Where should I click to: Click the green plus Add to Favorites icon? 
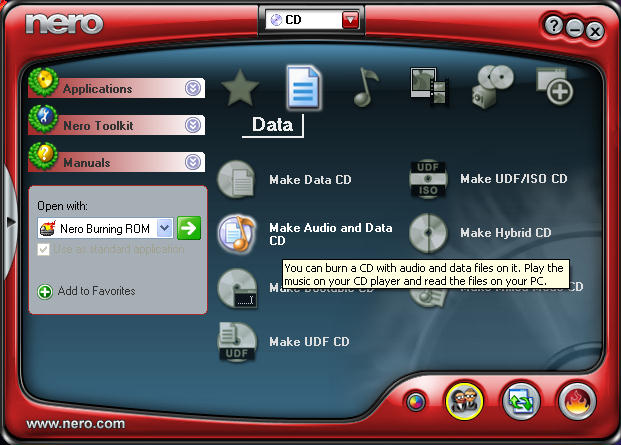pos(45,292)
